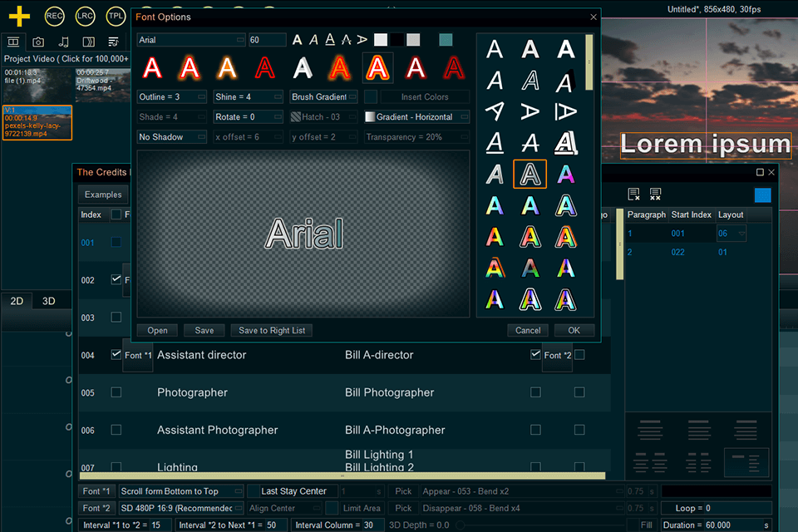Choose the underlined A preset in right list

pyautogui.click(x=495, y=143)
